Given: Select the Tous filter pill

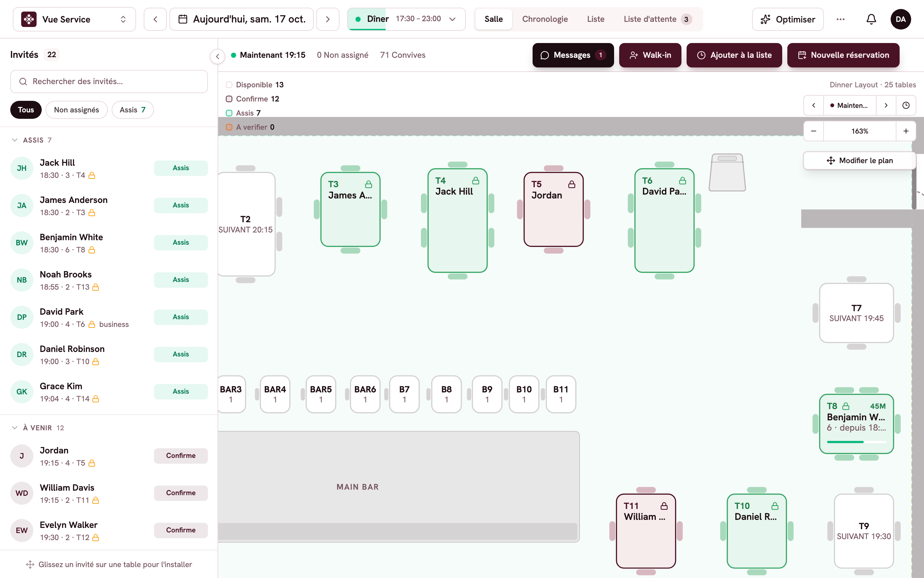Looking at the screenshot, I should point(26,110).
